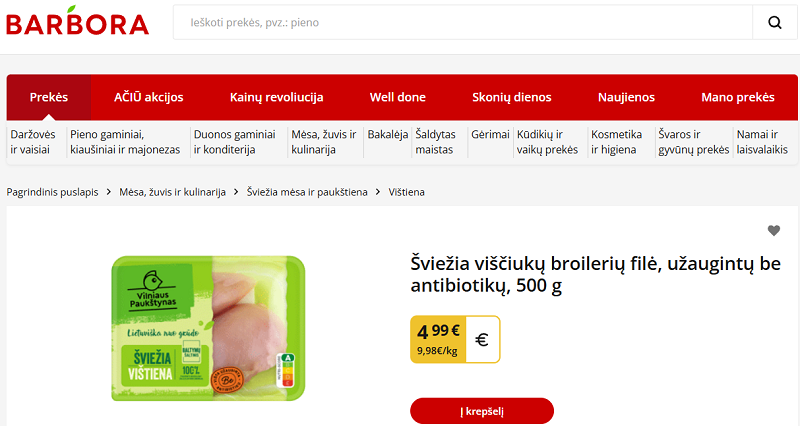
Task: Open Naujienos in the red menu
Action: (626, 97)
